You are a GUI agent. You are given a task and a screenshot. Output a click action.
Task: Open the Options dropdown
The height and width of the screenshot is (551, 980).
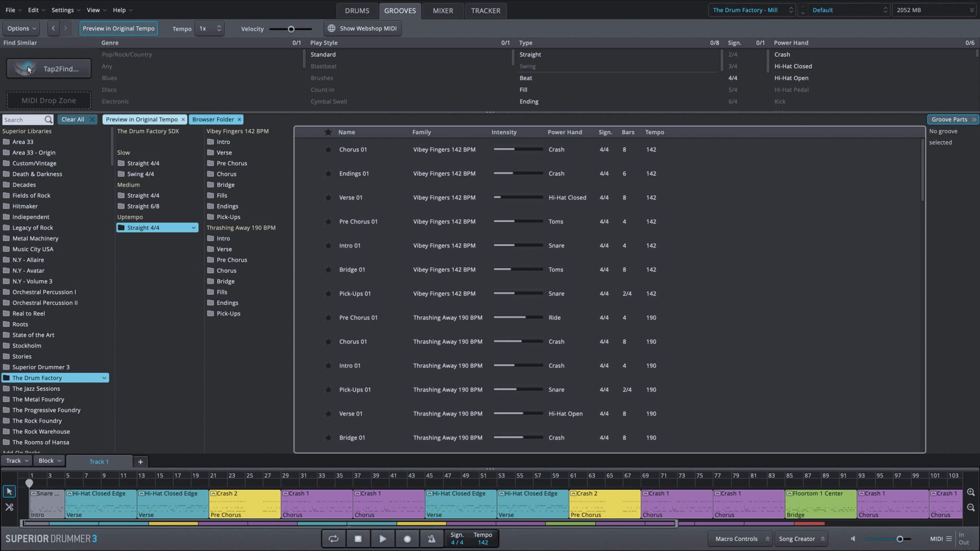coord(21,28)
